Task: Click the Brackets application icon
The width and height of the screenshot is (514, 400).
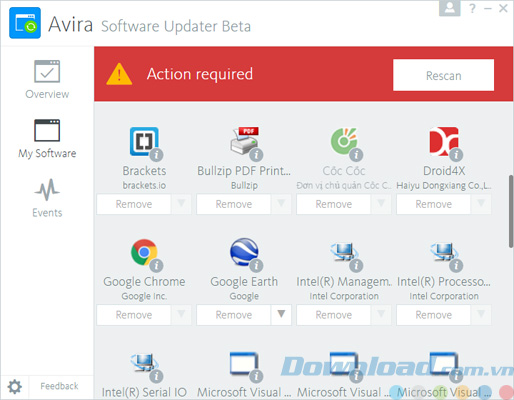Action: [x=144, y=141]
